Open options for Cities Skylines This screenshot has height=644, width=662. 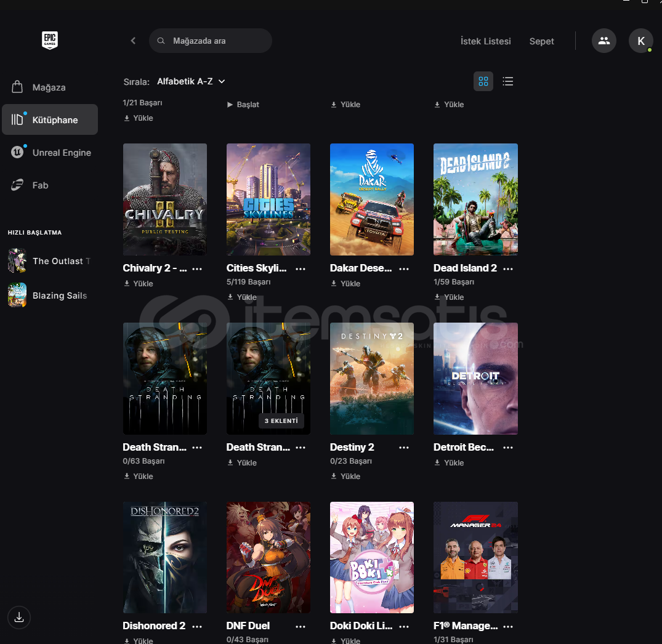click(x=301, y=269)
